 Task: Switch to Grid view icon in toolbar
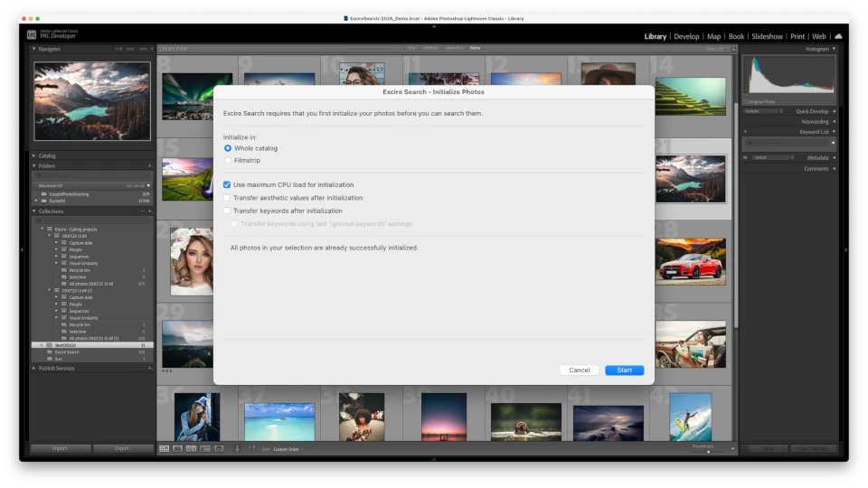pos(164,448)
